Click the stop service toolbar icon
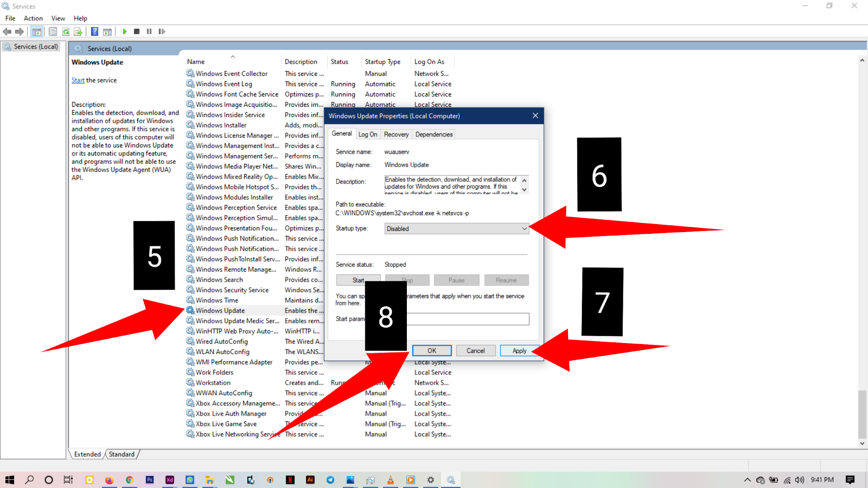The width and height of the screenshot is (868, 488). coord(136,31)
